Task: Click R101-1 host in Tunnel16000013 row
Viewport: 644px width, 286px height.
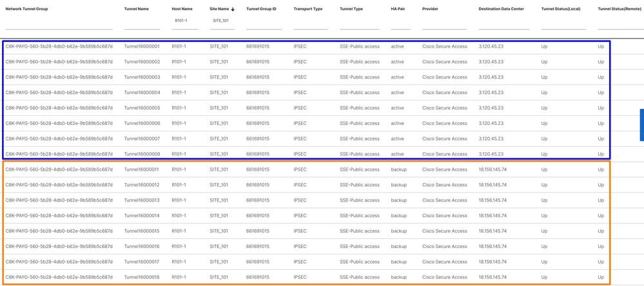Action: (x=179, y=200)
